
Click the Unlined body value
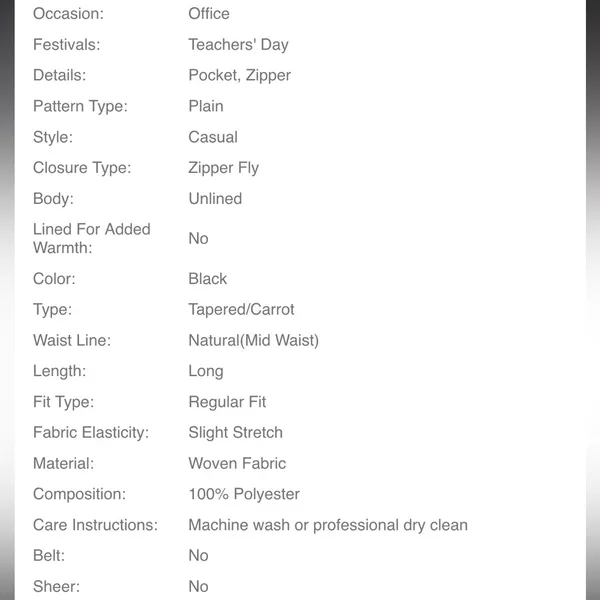click(x=215, y=199)
